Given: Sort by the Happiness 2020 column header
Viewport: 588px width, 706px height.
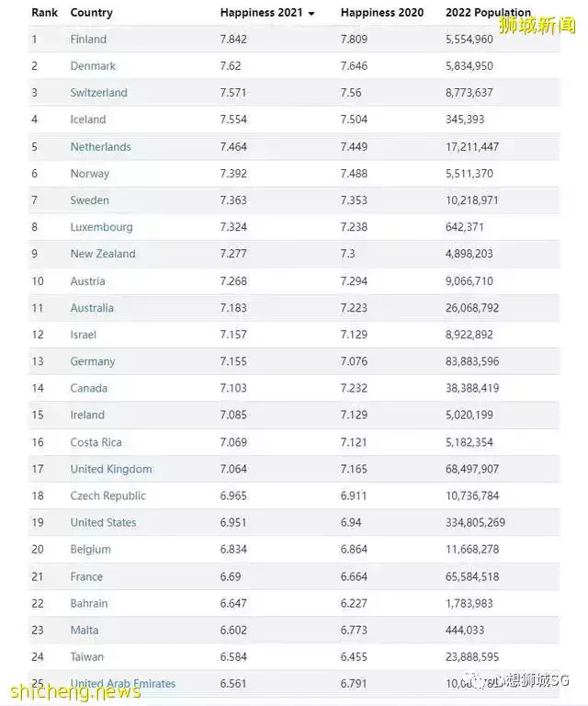Looking at the screenshot, I should [x=381, y=13].
